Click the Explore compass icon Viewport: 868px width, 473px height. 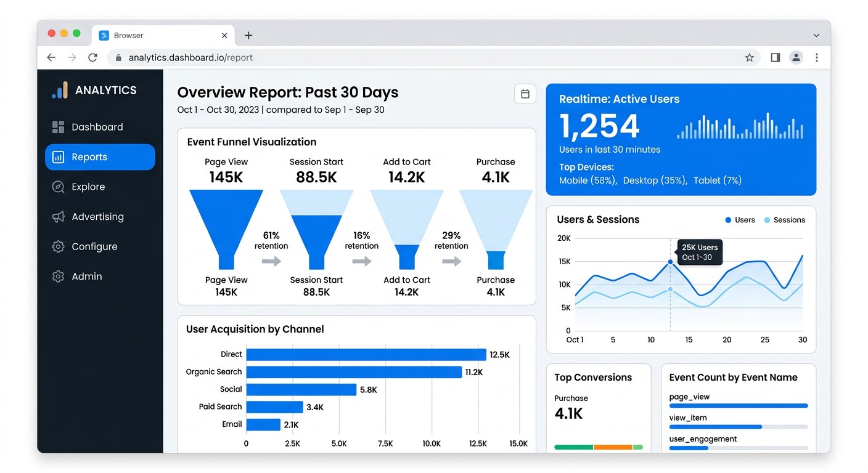pos(58,187)
